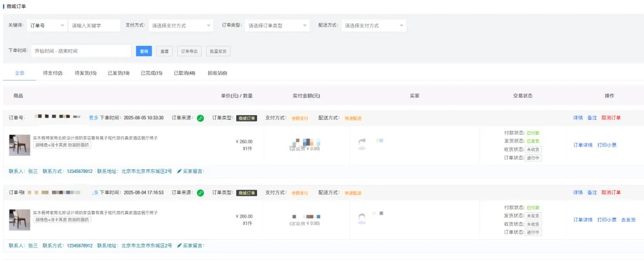
Task: Expand the 订单号 keyword type dropdown
Action: point(46,26)
